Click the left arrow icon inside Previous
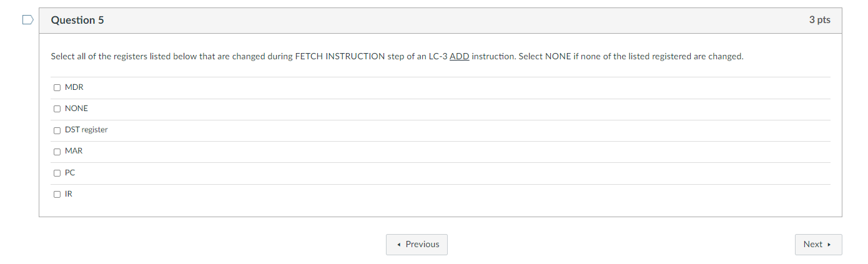Viewport: 868px width, 264px height. click(x=398, y=245)
